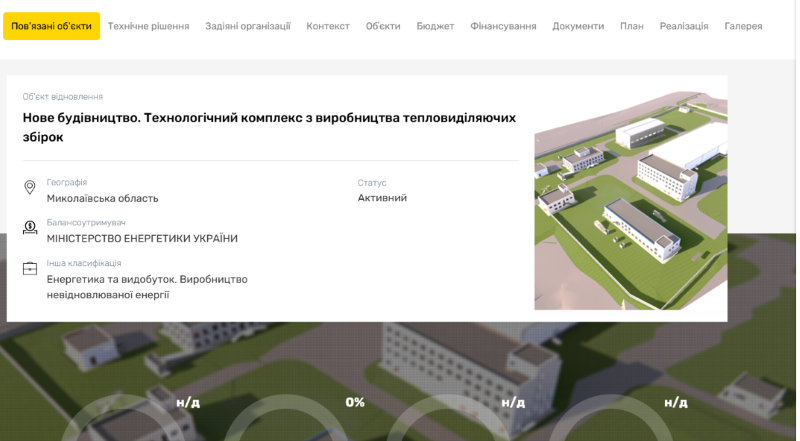The height and width of the screenshot is (441, 800).
Task: Switch to Задіяні організації tab
Action: click(248, 26)
